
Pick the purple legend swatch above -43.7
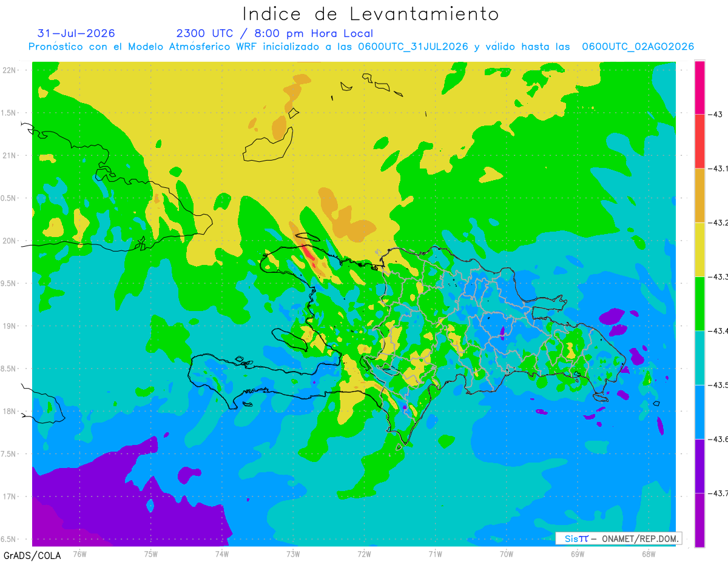(x=699, y=466)
